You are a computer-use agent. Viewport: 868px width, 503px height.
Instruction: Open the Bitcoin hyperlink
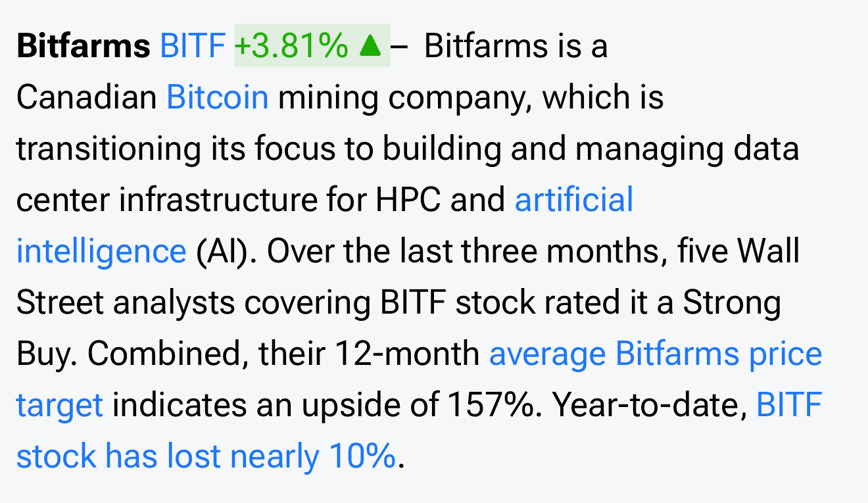[218, 97]
